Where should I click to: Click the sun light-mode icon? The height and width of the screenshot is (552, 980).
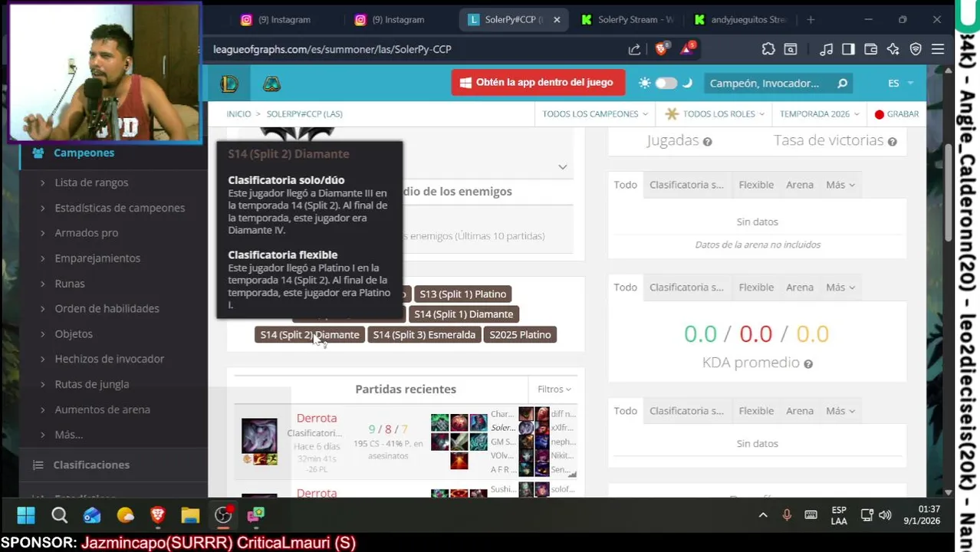point(644,83)
